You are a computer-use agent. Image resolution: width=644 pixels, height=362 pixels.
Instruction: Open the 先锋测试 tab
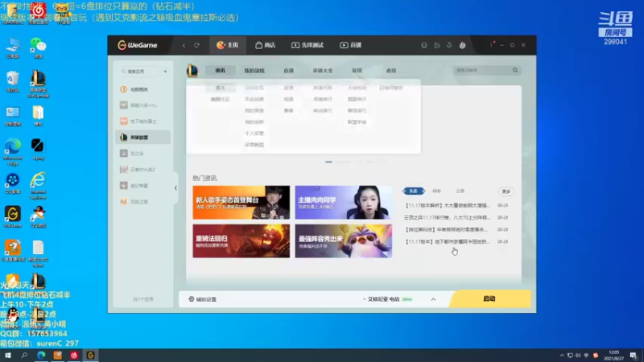(308, 45)
